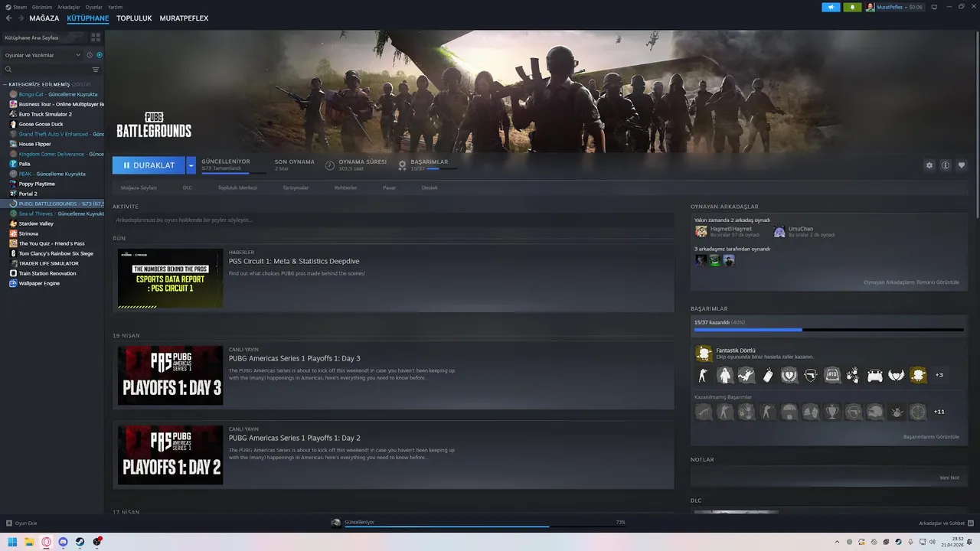This screenshot has width=980, height=551.
Task: Open the Oyunlar menu
Action: [93, 7]
